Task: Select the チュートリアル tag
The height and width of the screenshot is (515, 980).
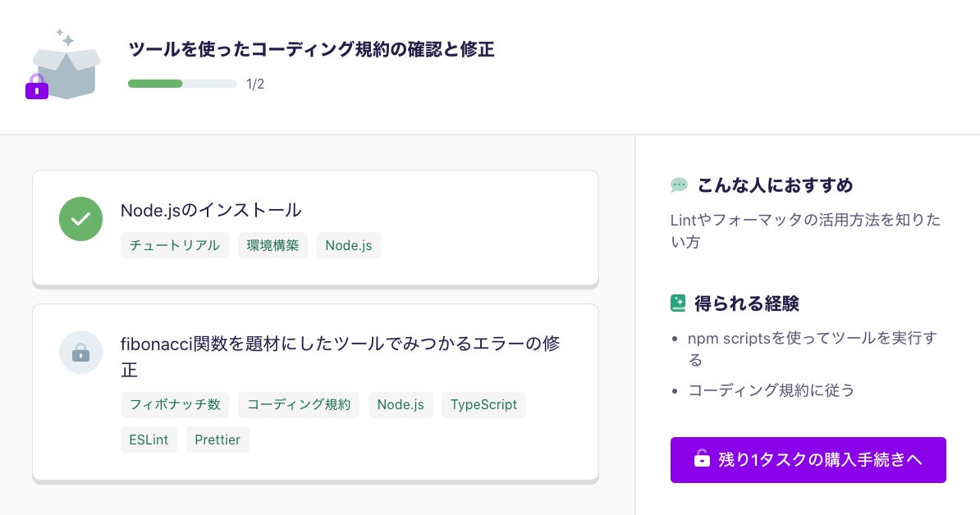Action: pyautogui.click(x=175, y=245)
